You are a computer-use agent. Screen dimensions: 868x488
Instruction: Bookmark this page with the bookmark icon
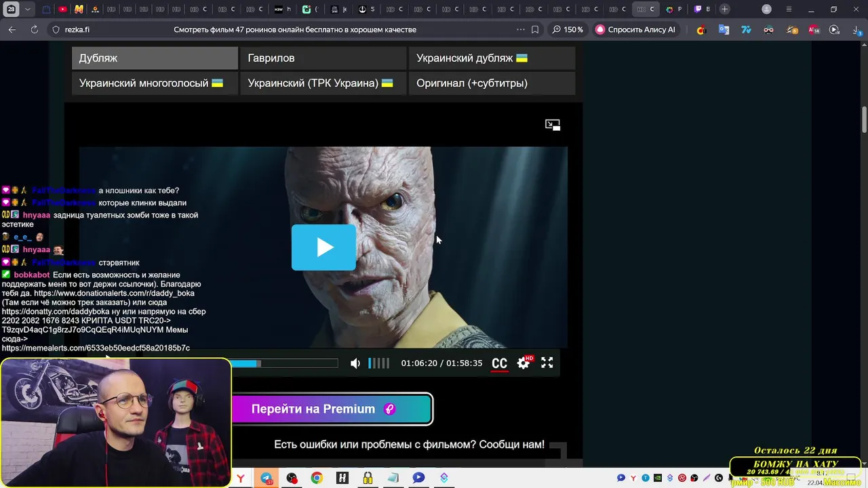(x=535, y=30)
